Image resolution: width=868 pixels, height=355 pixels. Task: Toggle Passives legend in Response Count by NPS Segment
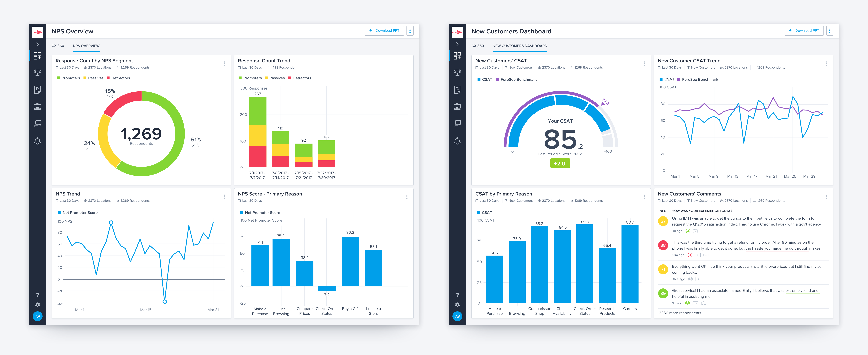pos(93,78)
